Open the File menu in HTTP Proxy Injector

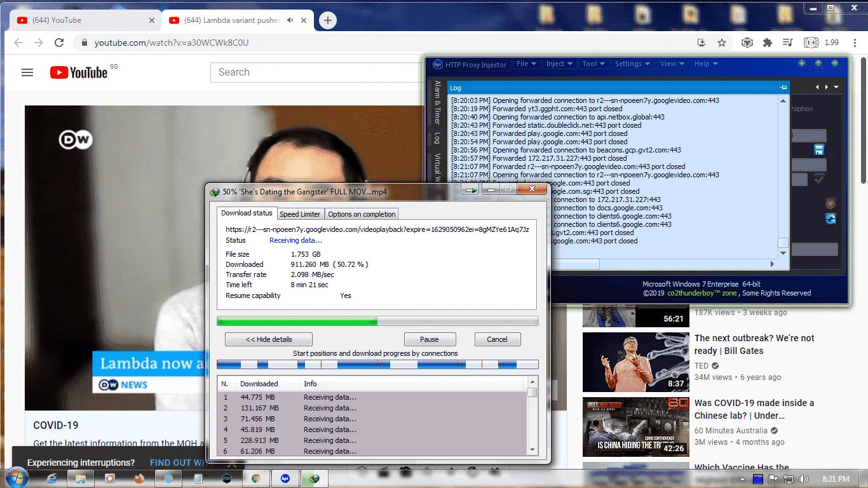(526, 64)
